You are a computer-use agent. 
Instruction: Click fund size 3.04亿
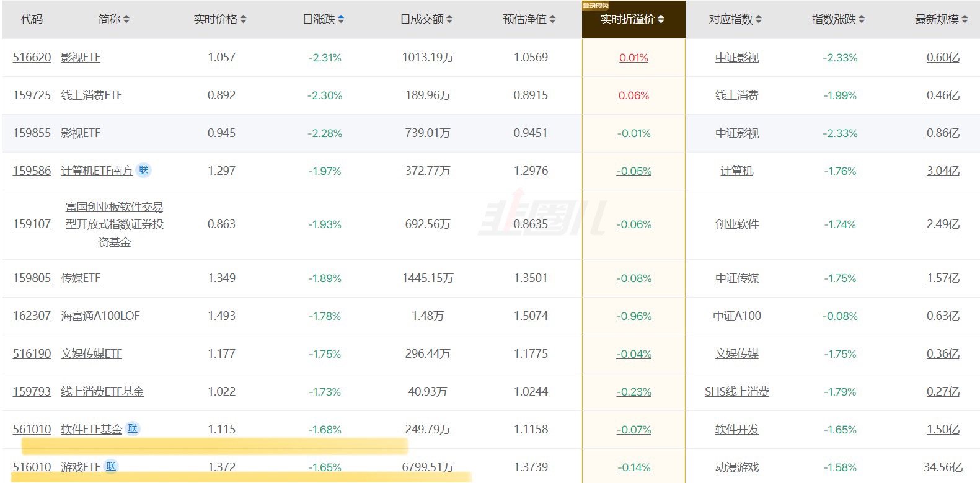[943, 171]
